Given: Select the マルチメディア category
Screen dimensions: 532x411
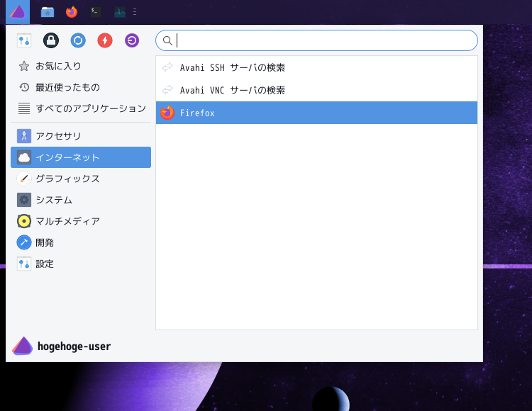Looking at the screenshot, I should 81,221.
